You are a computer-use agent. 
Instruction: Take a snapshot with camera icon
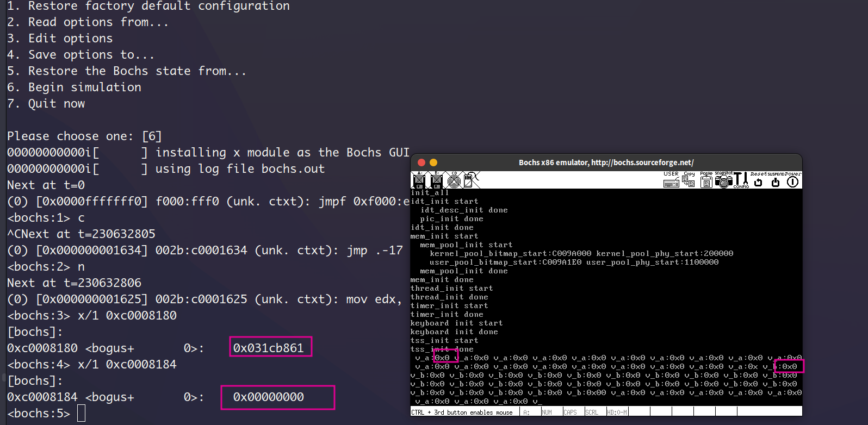724,180
